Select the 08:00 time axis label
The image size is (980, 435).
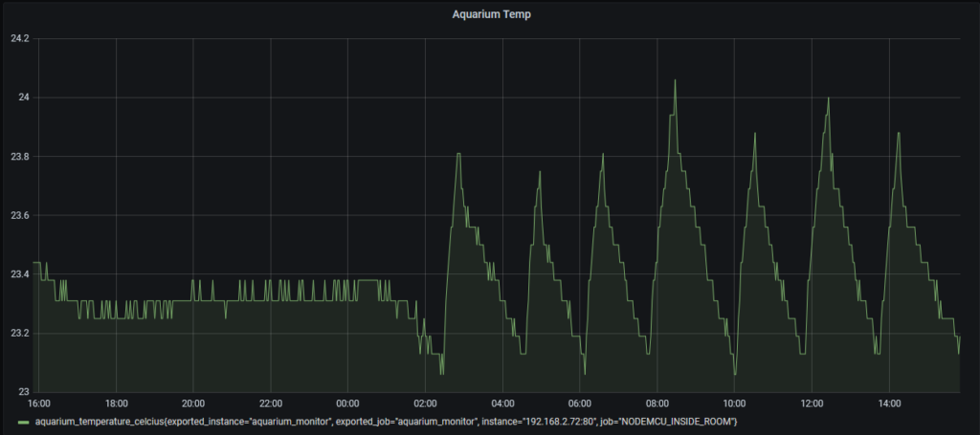pos(657,403)
